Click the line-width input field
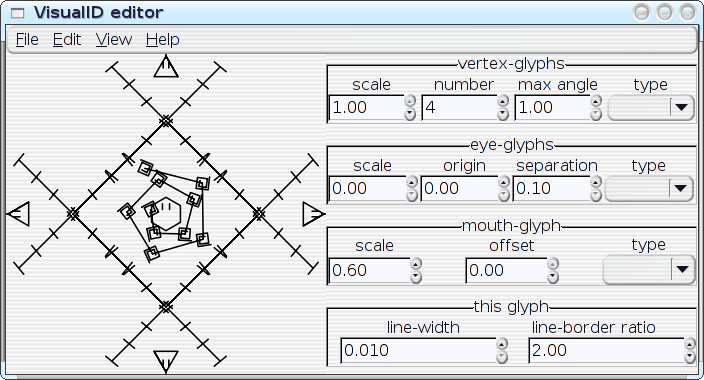This screenshot has height=380, width=704. pos(418,350)
